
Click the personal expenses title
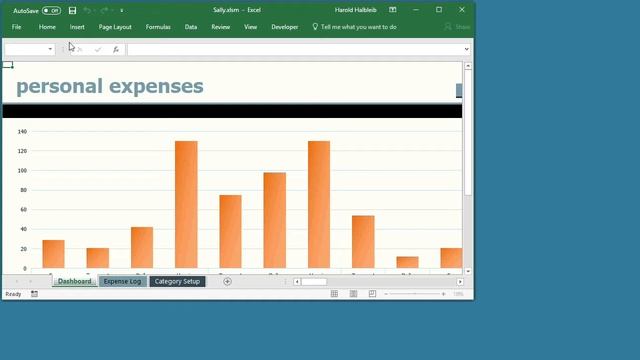click(110, 86)
